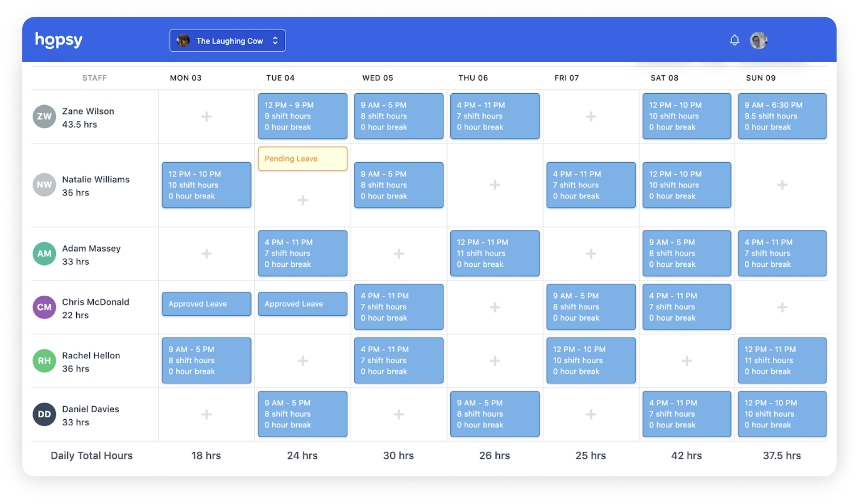Click add shift icon for Zane Wilson Monday
Image resolution: width=859 pixels, height=504 pixels.
coord(207,116)
